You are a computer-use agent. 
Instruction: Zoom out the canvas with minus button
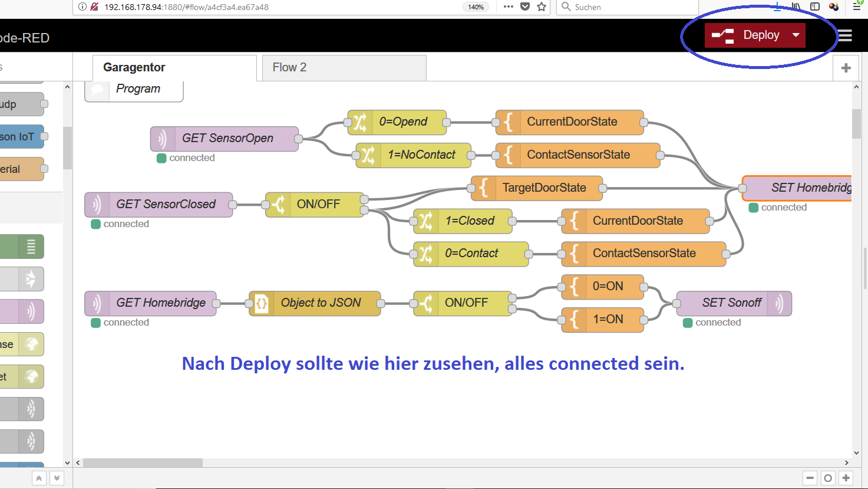[x=810, y=478]
